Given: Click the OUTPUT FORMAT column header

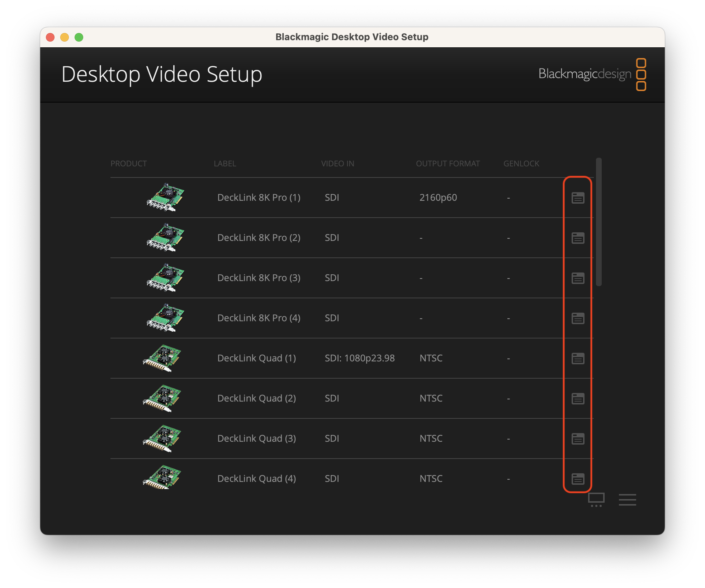Looking at the screenshot, I should click(x=448, y=163).
